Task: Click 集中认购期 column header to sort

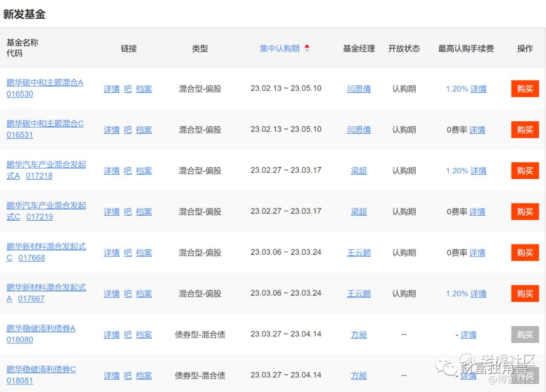Action: pyautogui.click(x=280, y=48)
